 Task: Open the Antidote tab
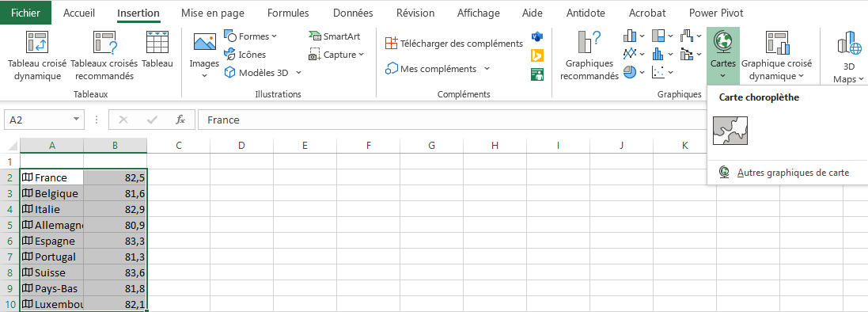[586, 13]
